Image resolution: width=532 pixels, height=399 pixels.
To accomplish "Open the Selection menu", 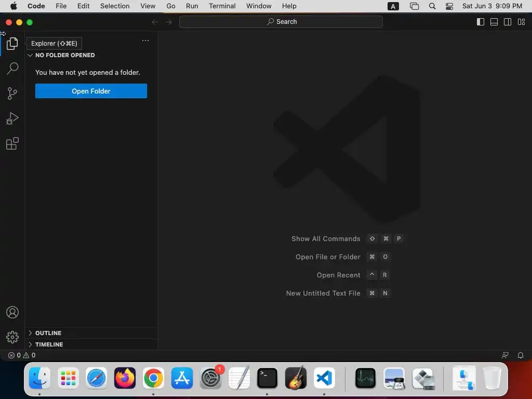I will click(115, 6).
